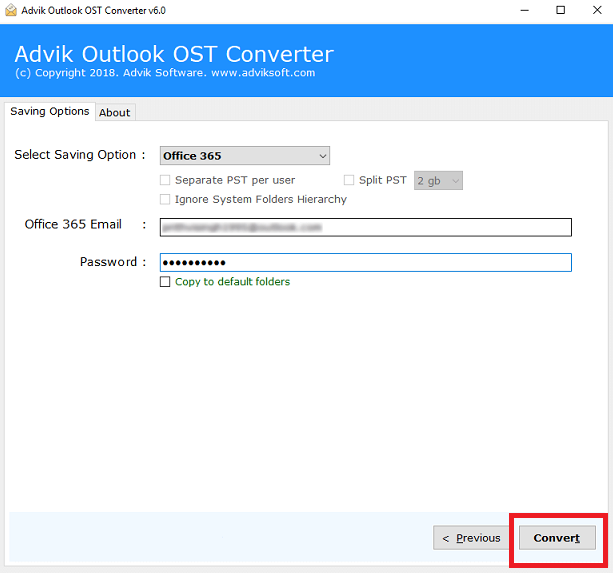This screenshot has height=573, width=613.
Task: Open the Select Saving Option dropdown
Action: coord(245,156)
